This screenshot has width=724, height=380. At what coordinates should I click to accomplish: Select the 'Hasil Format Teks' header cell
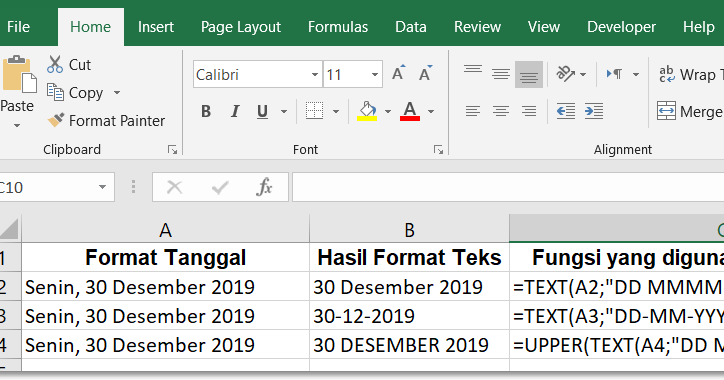410,258
